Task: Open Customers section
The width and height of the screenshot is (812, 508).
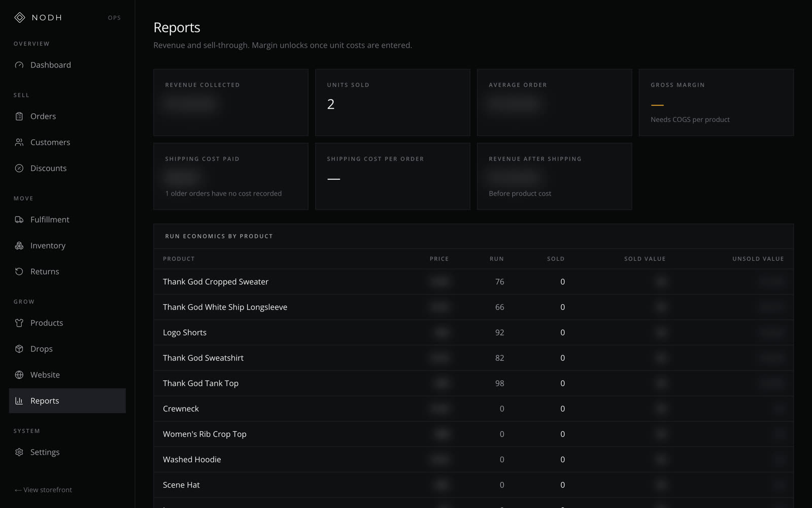Action: click(67, 142)
